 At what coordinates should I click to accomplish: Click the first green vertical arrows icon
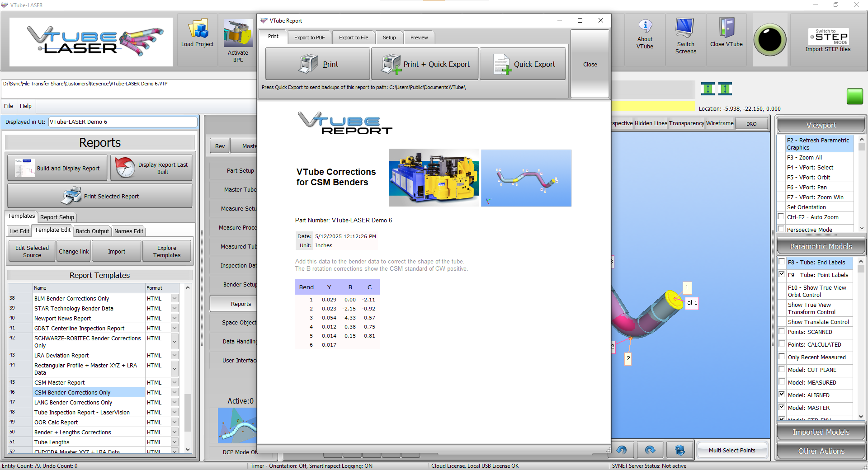pos(708,89)
